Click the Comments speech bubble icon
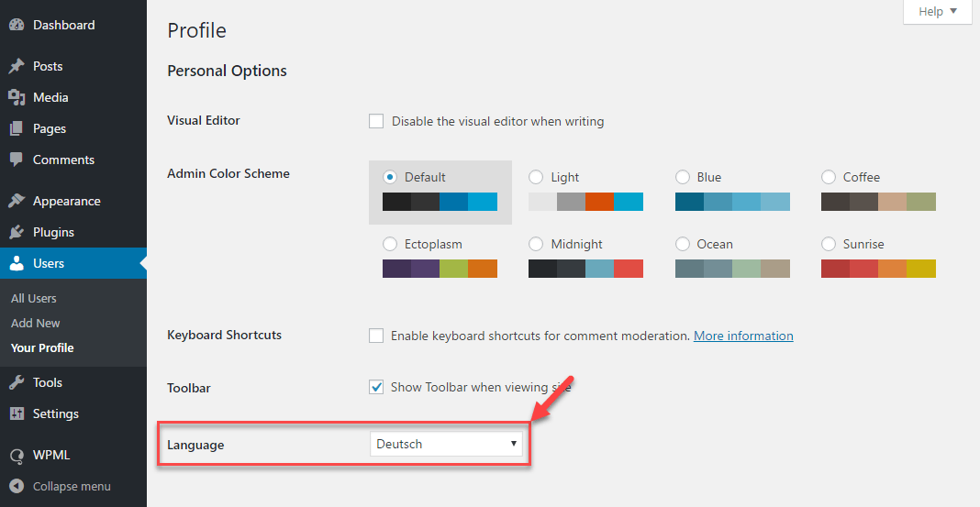Screen dimensions: 980x507 tap(17, 160)
